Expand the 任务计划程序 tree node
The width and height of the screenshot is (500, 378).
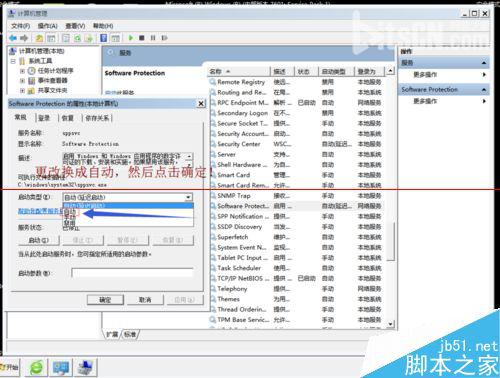click(22, 71)
